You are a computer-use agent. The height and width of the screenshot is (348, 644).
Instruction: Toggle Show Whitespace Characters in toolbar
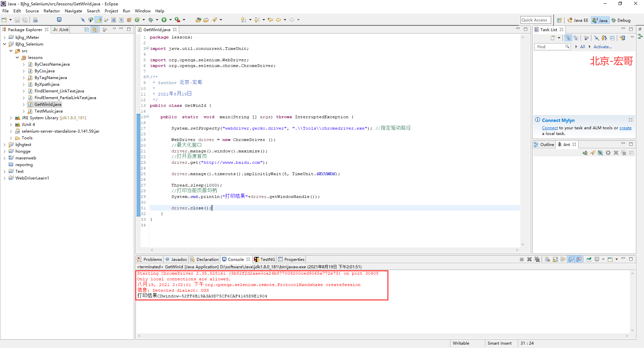pos(121,20)
